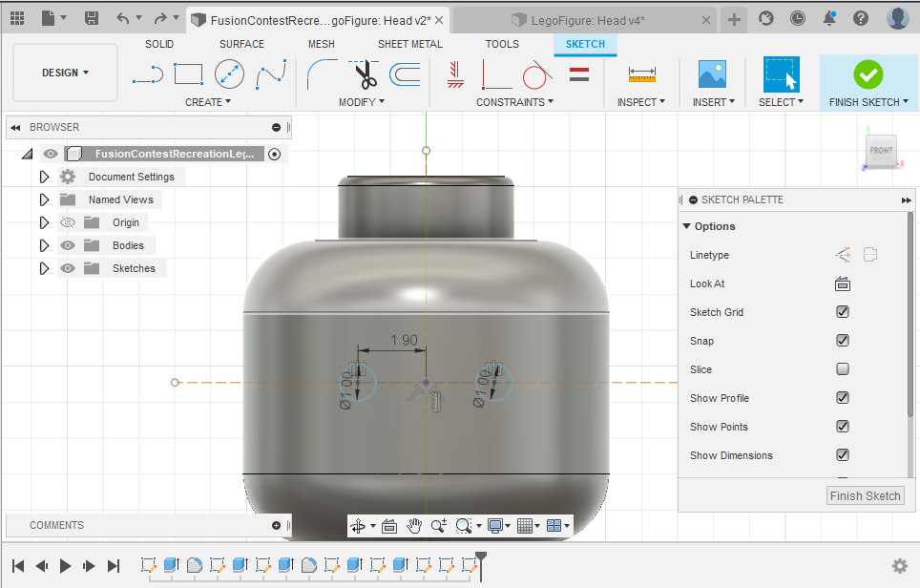Open the data panel grid icon
The image size is (920, 588).
(x=17, y=19)
